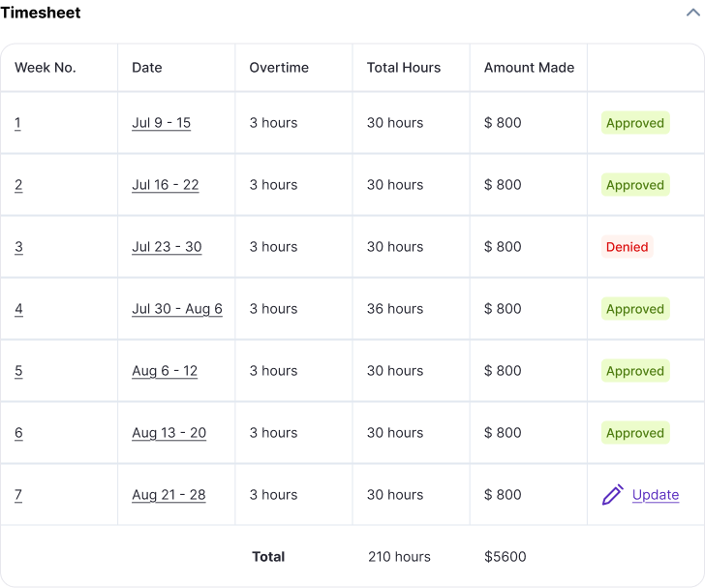Click the Timesheet section title
The image size is (705, 588).
41,13
